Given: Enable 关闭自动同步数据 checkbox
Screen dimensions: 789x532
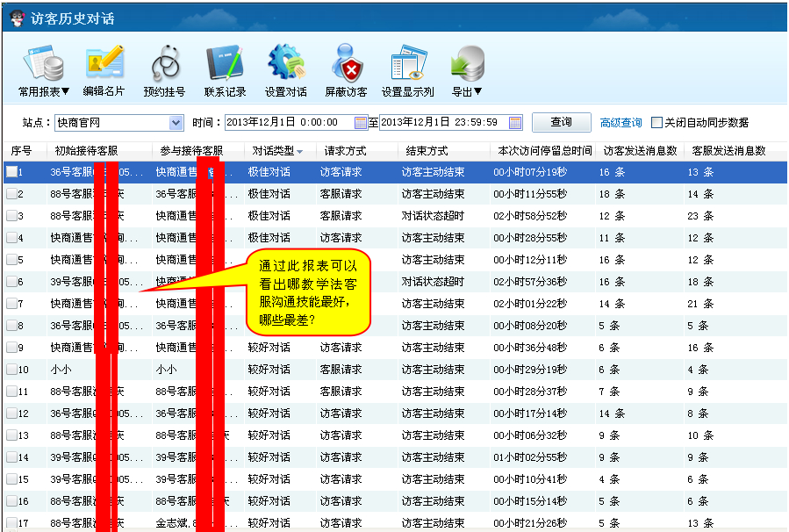Looking at the screenshot, I should 656,123.
